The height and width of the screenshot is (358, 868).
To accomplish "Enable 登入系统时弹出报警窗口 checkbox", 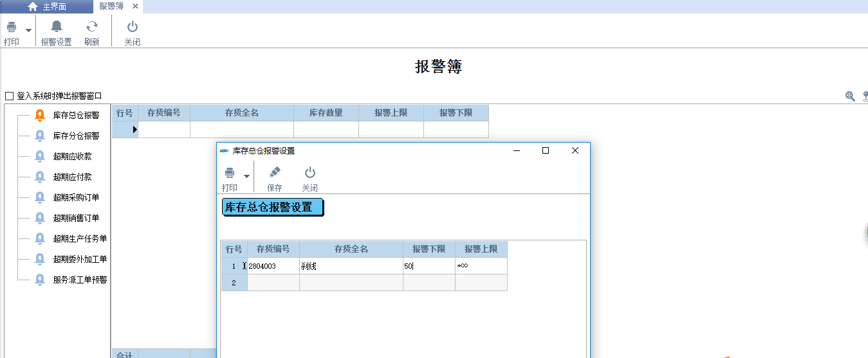I will [x=9, y=96].
